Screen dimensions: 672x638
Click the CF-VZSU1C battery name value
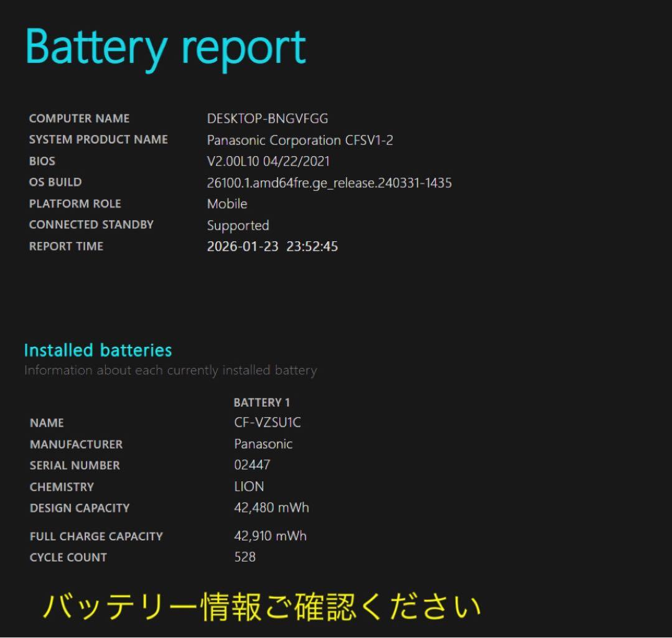266,422
